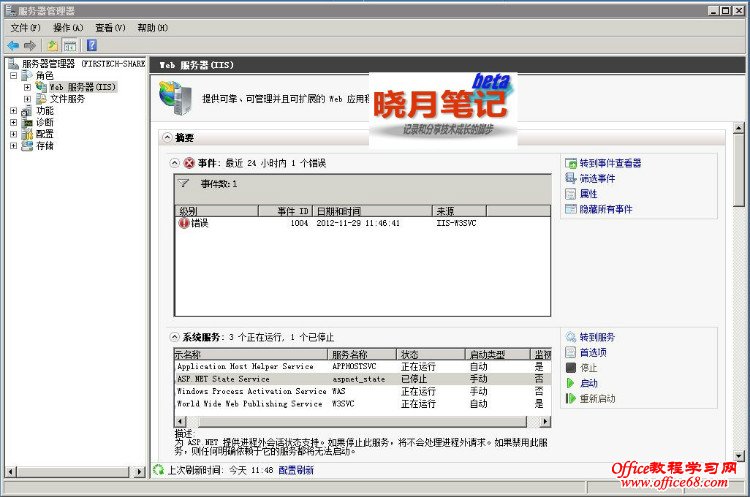
Task: Open the 文件(F) menu
Action: [x=26, y=28]
